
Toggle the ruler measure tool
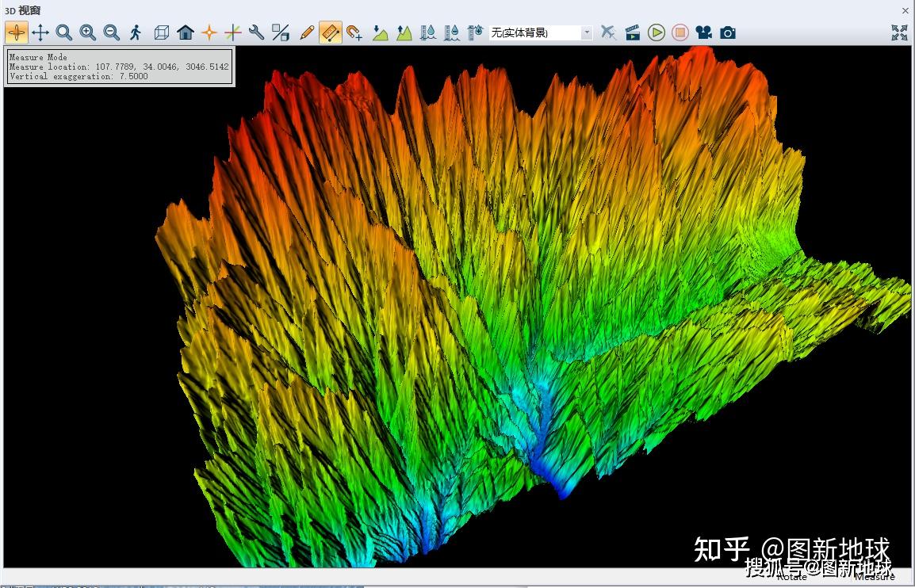pos(331,32)
